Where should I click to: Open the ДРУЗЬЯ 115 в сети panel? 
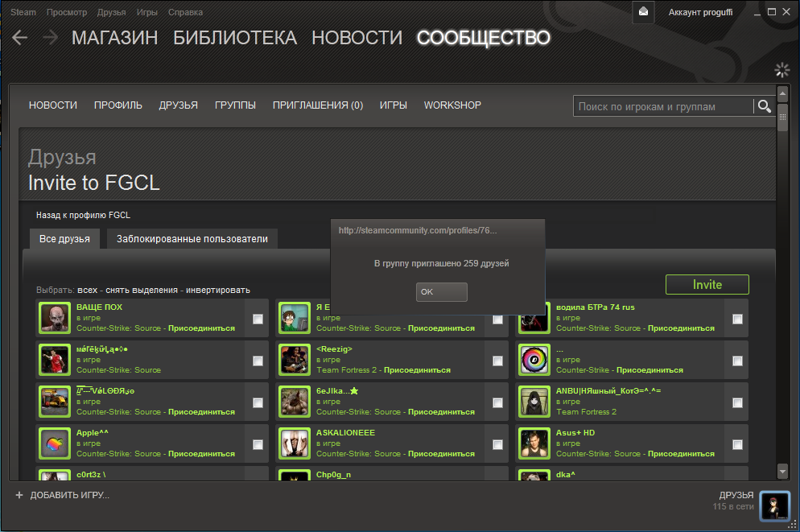733,501
